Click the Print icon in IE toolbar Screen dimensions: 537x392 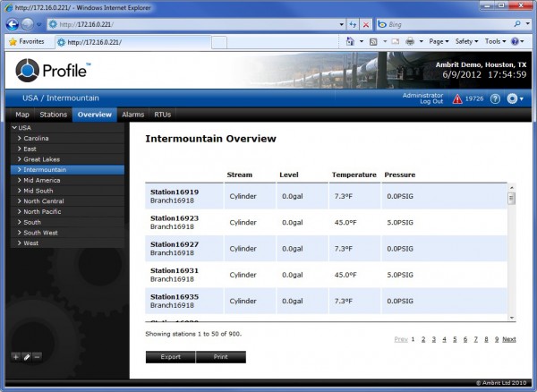click(410, 42)
